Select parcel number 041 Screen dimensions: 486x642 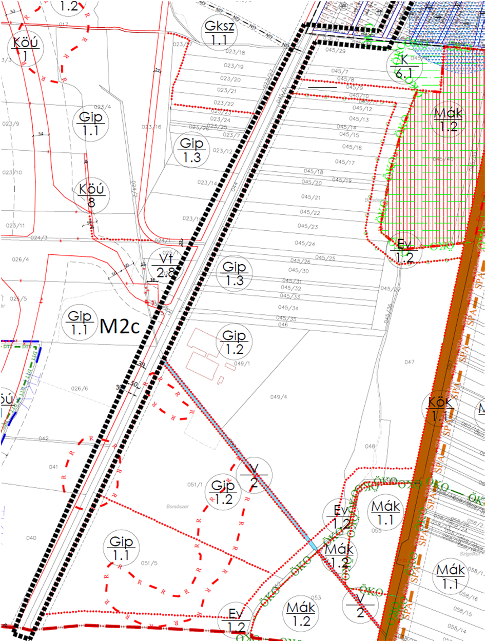coord(53,467)
